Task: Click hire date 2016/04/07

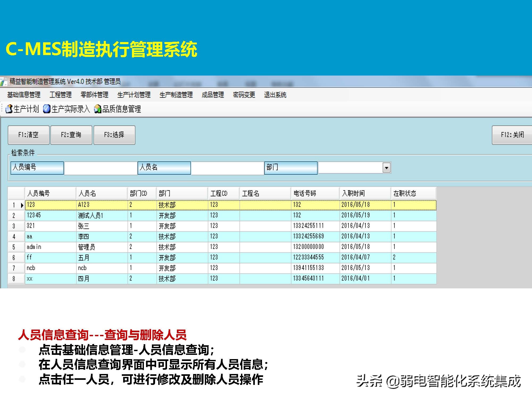Action: (365, 257)
